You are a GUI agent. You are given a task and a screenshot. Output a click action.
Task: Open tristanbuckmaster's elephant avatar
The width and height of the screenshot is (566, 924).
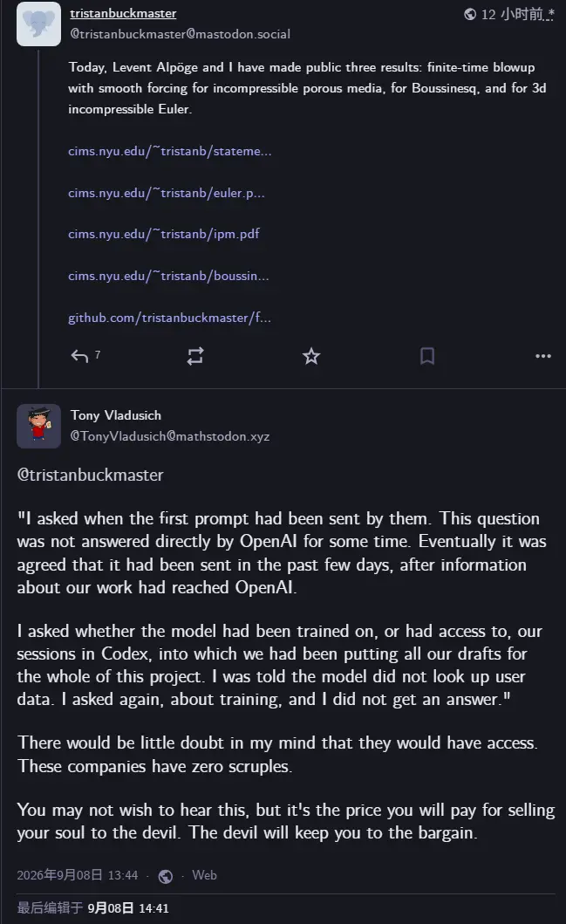coord(39,24)
